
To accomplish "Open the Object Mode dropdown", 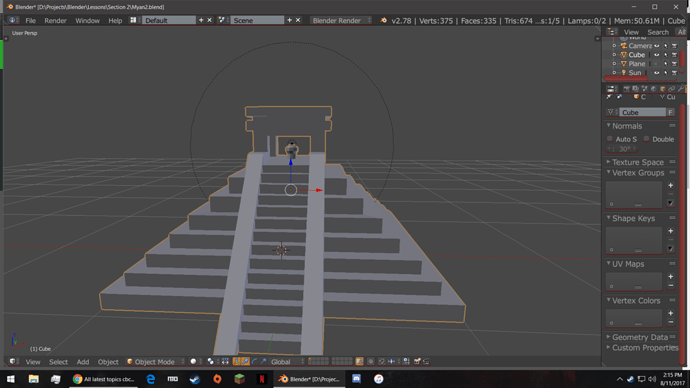I will [x=155, y=362].
